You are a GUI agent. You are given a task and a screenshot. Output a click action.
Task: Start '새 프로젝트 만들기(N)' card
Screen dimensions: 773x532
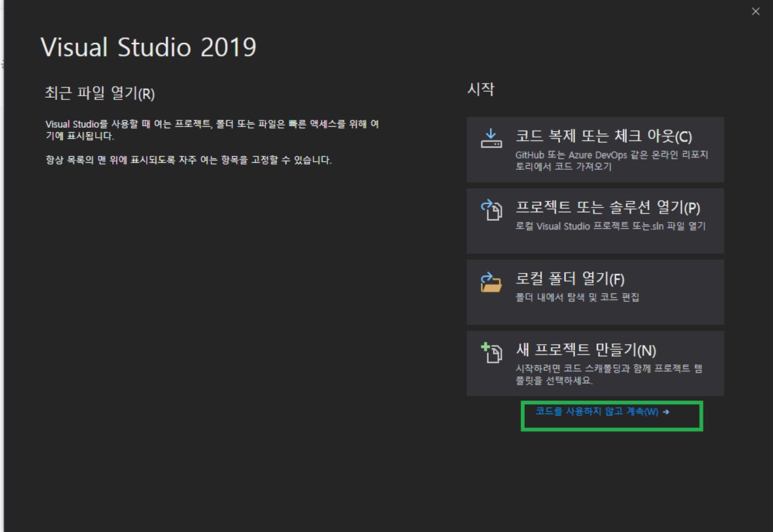595,363
